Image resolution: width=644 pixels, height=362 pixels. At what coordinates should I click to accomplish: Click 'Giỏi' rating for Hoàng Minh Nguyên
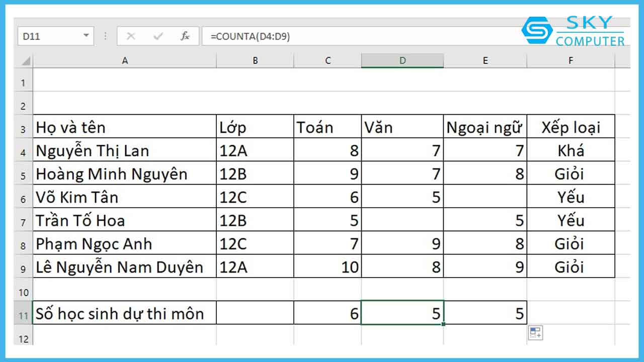coord(571,173)
